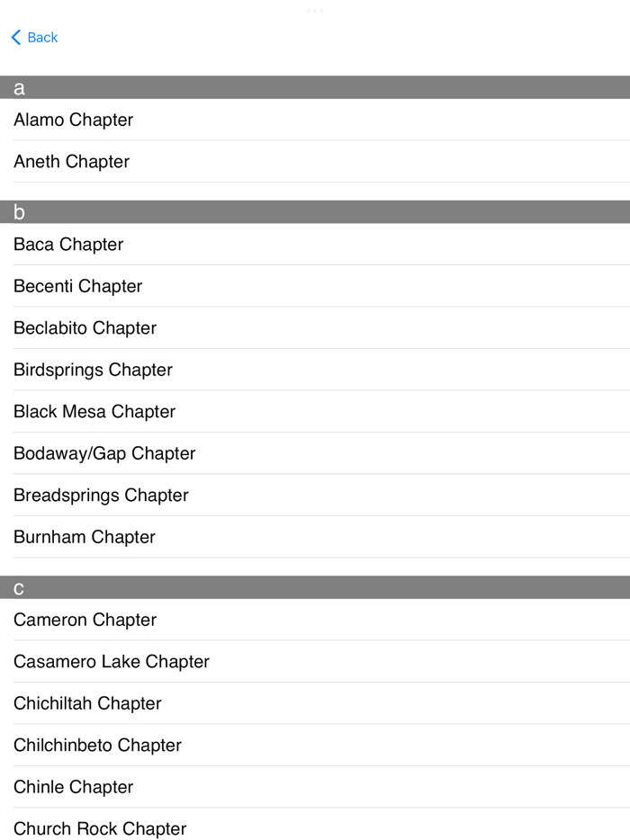The image size is (630, 840).
Task: Open Aneth Chapter
Action: (71, 162)
